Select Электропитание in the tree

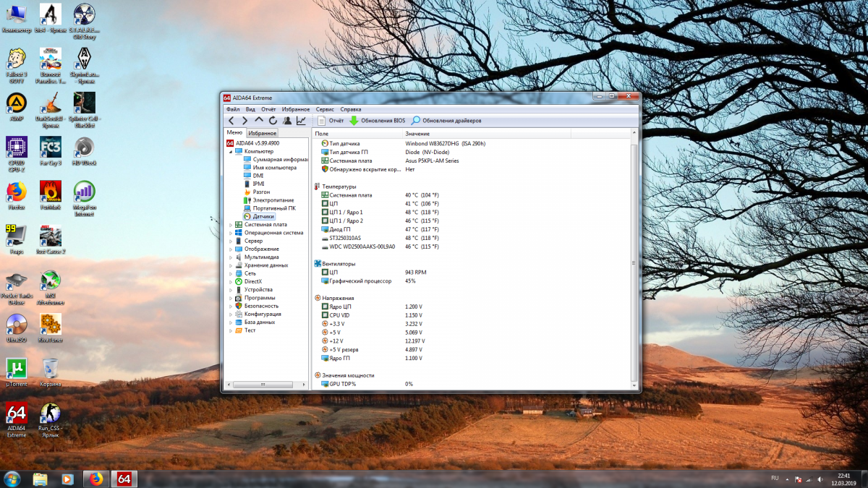tap(273, 200)
